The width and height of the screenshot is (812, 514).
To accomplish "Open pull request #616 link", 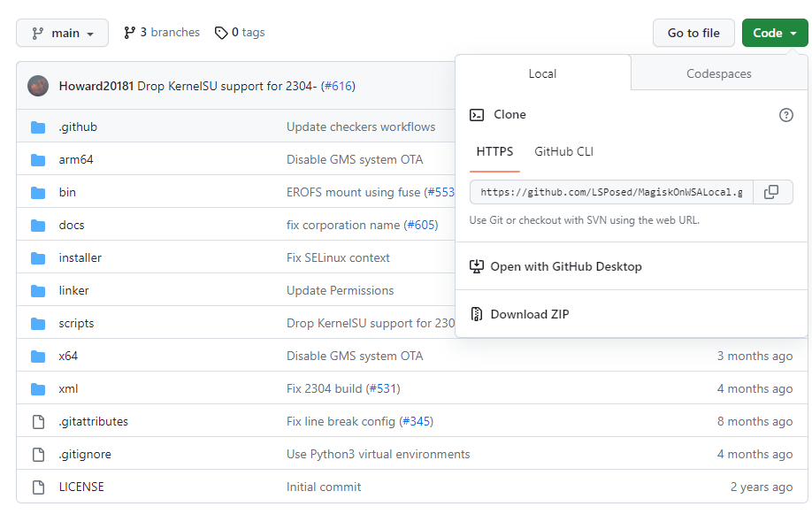I will 338,86.
